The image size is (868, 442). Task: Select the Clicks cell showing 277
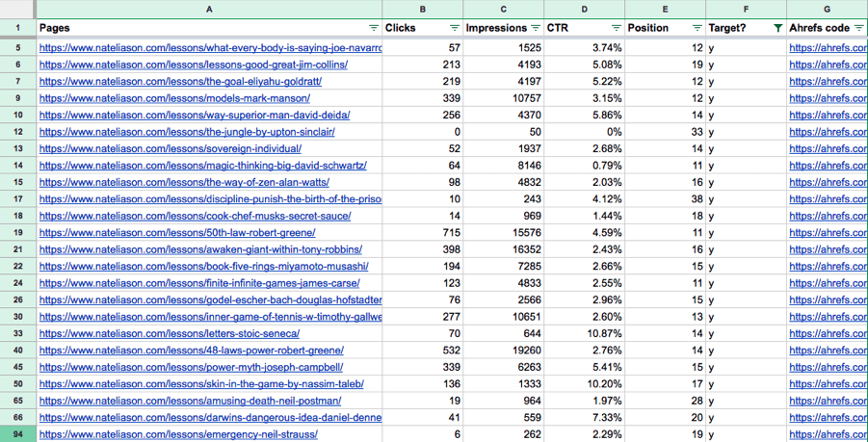(x=422, y=317)
